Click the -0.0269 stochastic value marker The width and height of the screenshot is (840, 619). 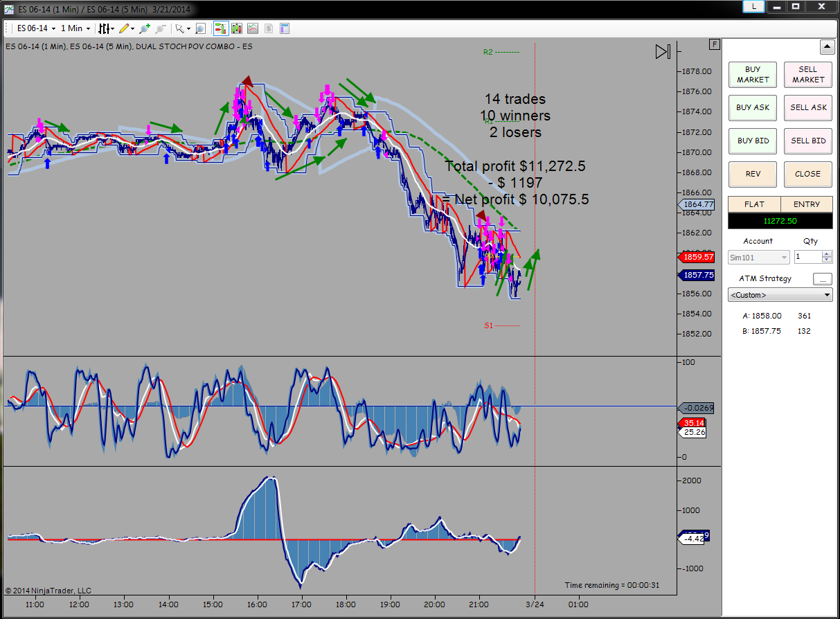pyautogui.click(x=697, y=409)
